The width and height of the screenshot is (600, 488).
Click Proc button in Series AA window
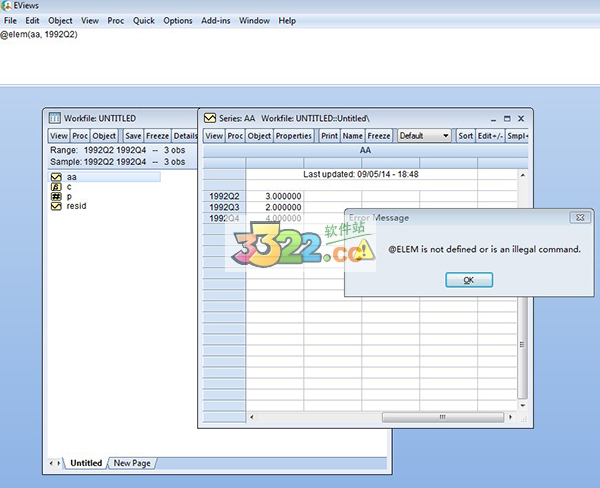click(x=235, y=136)
